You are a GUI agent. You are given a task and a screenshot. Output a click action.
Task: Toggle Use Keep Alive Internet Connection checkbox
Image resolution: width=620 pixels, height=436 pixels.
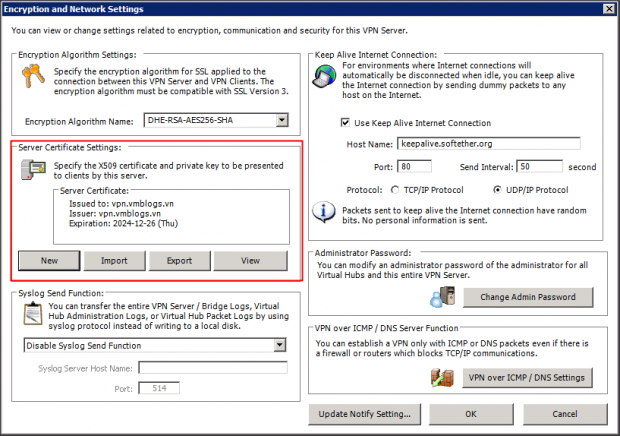pyautogui.click(x=345, y=123)
